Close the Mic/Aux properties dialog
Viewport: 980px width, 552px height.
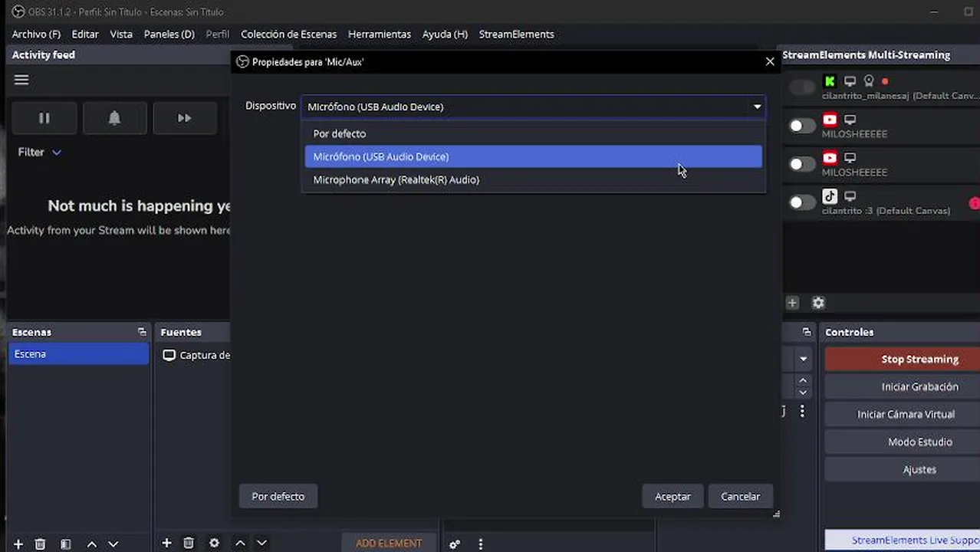click(770, 61)
